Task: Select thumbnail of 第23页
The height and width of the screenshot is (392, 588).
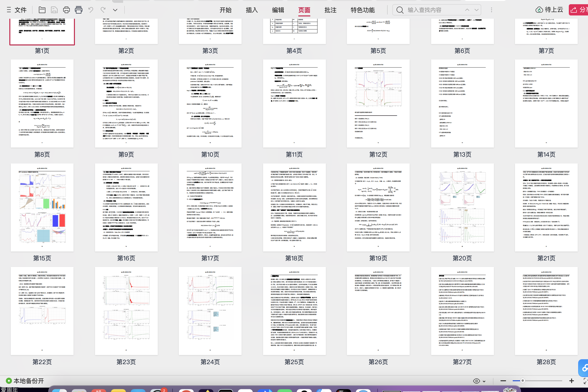Action: (126, 311)
